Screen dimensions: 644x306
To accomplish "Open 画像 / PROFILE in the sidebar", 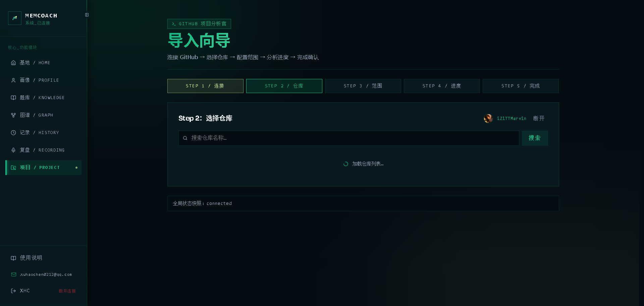I will (x=44, y=80).
